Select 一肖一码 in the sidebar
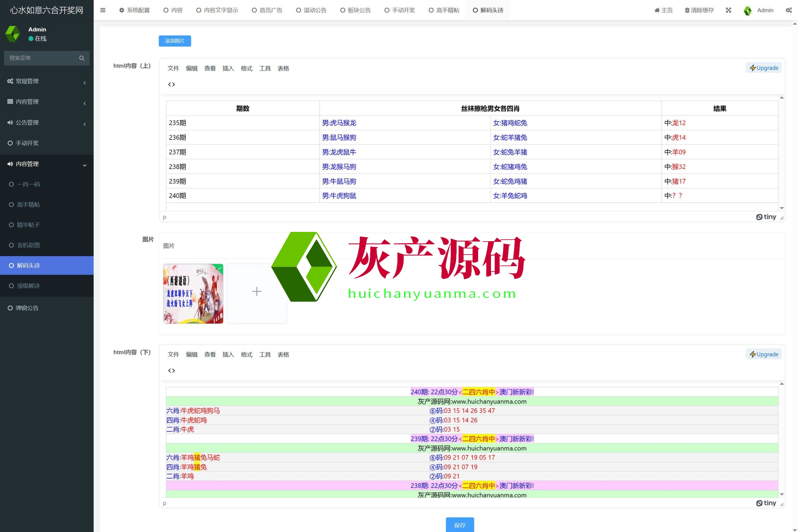The width and height of the screenshot is (798, 532). [x=28, y=184]
